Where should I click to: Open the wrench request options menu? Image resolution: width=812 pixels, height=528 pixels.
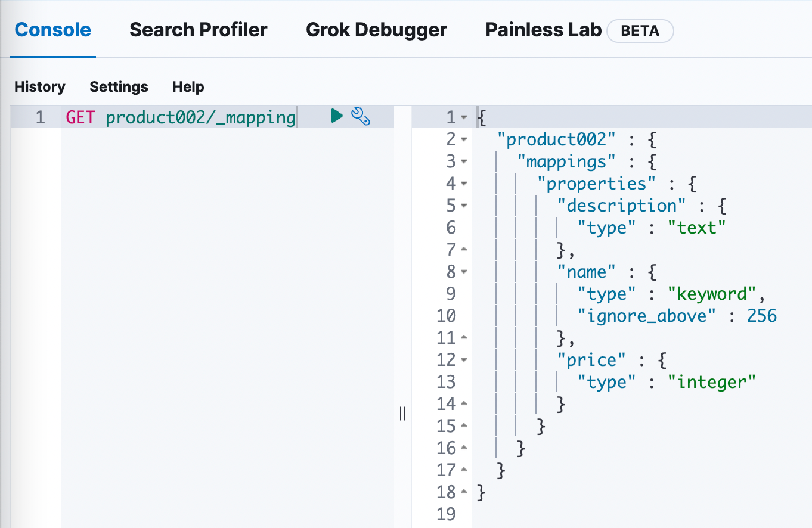tap(361, 116)
